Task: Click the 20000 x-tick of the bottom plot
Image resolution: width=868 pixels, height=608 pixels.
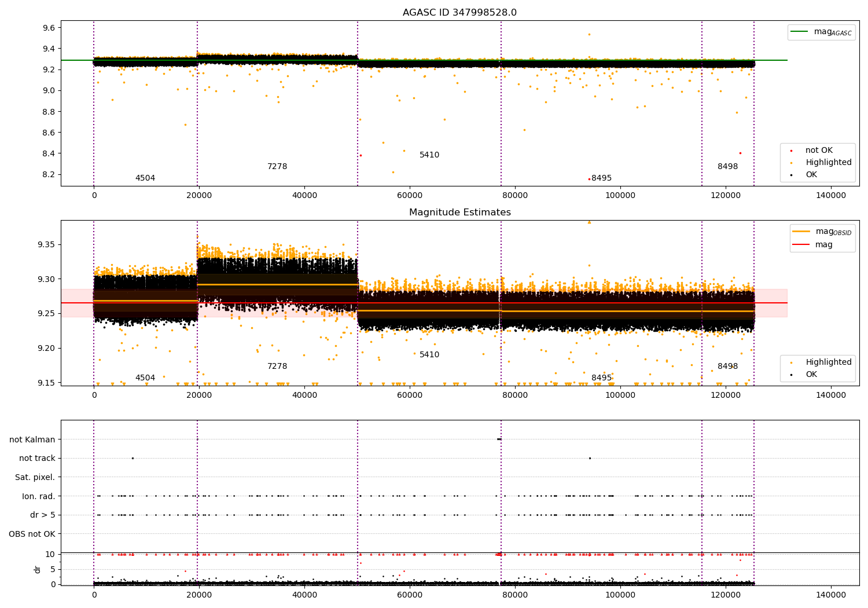Action: (199, 595)
